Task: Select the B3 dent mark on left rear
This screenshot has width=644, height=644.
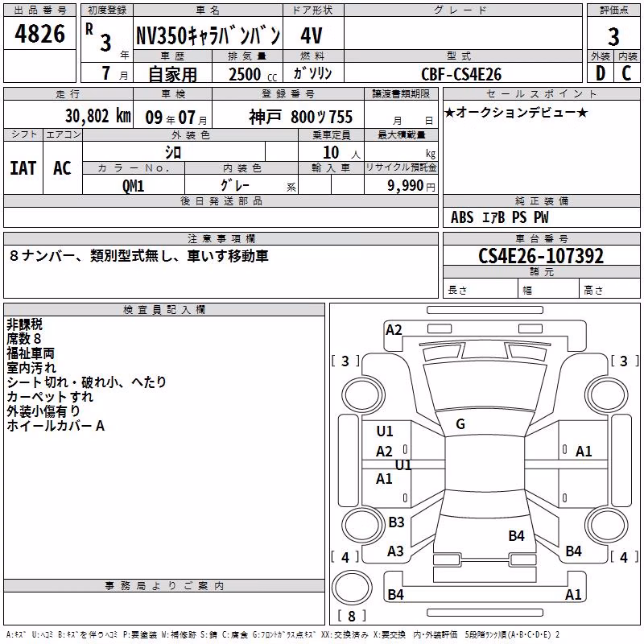Action: pos(396,522)
